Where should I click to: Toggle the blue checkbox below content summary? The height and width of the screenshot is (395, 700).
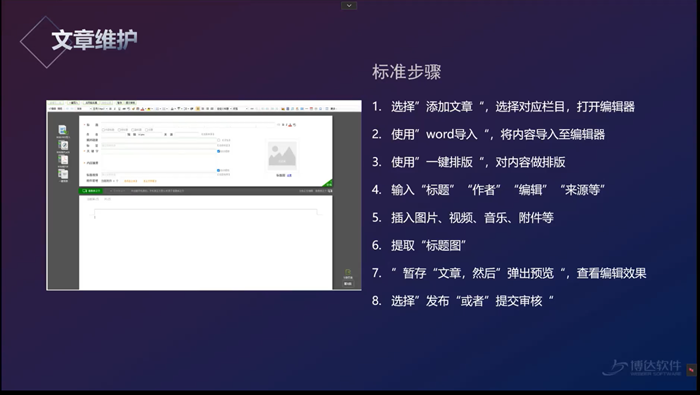pyautogui.click(x=218, y=170)
